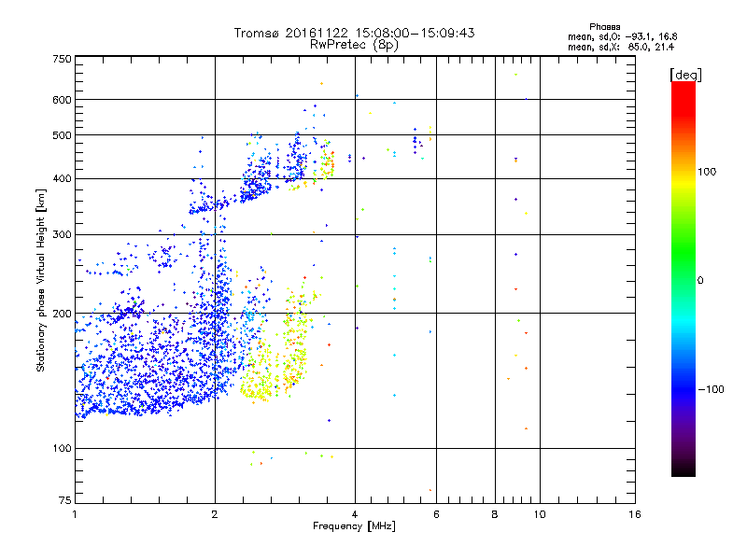Click the '100' colorbar tick label
This screenshot has height=560, width=747.
(707, 172)
